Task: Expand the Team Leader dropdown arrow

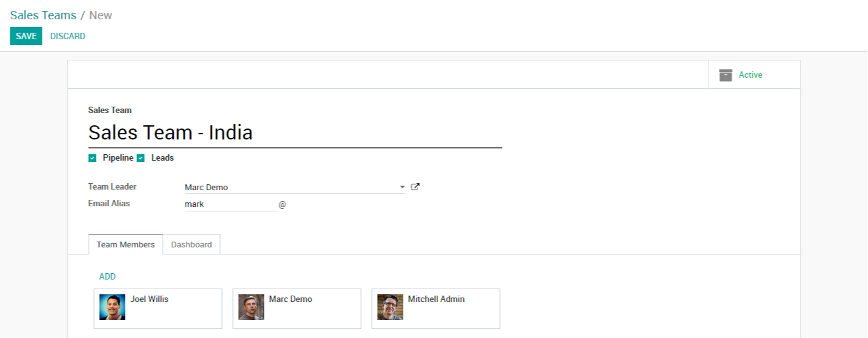Action: coord(402,188)
